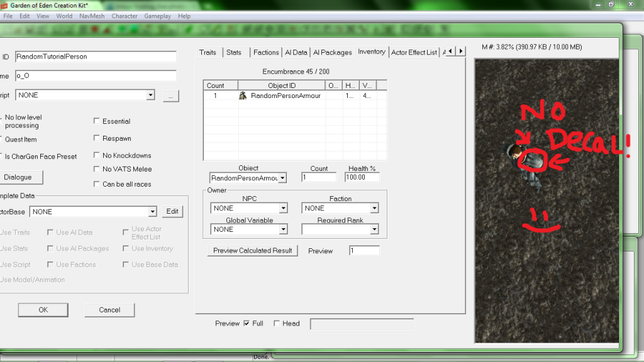Click the Cancel button

click(x=109, y=310)
